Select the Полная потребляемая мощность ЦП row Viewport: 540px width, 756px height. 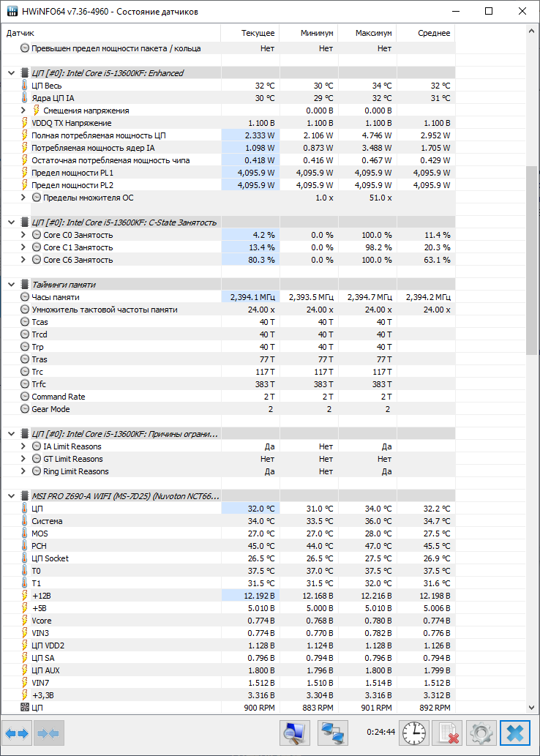tap(228, 135)
